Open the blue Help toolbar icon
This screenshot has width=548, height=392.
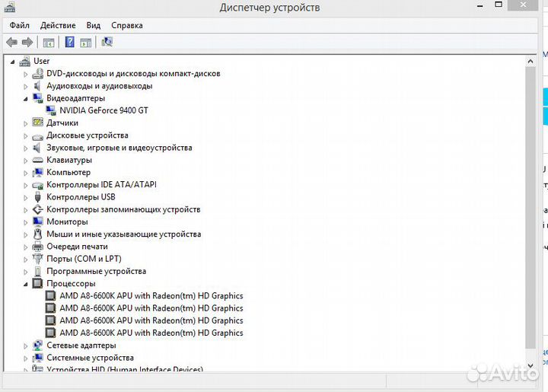tap(69, 43)
